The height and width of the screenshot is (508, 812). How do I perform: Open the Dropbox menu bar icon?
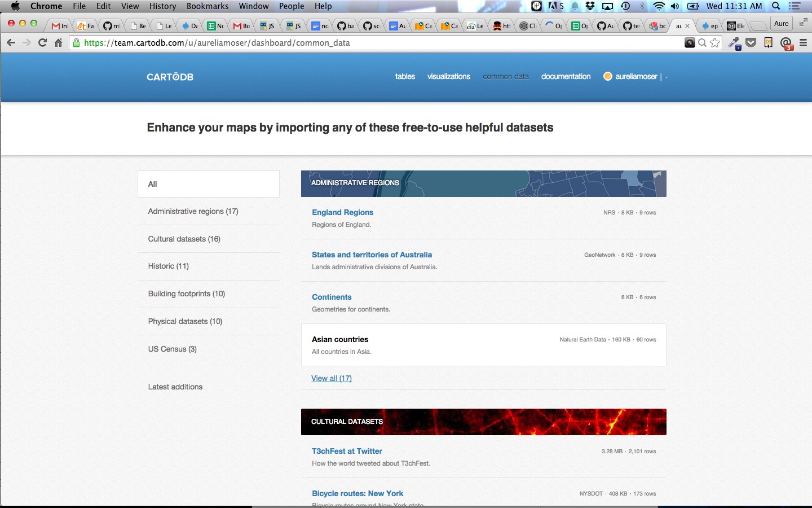click(x=590, y=6)
